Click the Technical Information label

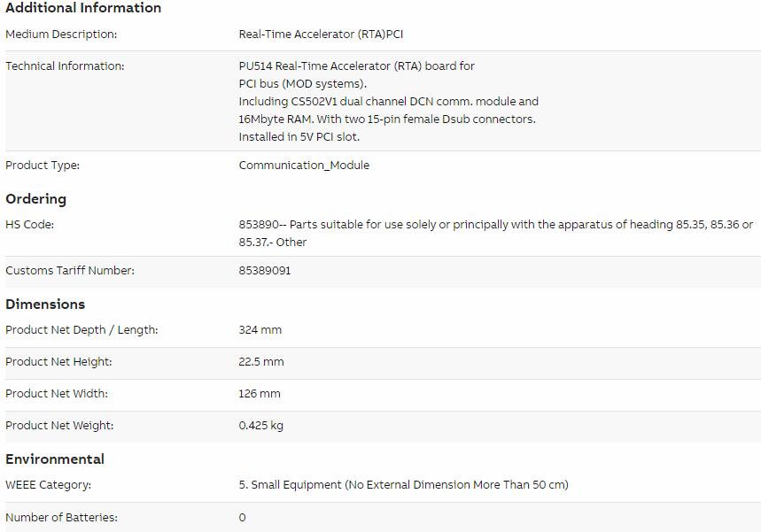(x=65, y=66)
